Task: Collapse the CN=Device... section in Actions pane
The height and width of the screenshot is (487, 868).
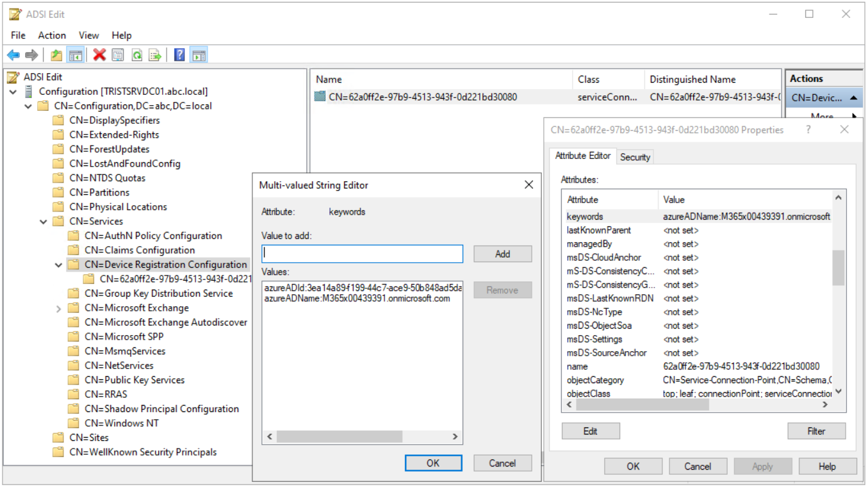Action: (853, 98)
